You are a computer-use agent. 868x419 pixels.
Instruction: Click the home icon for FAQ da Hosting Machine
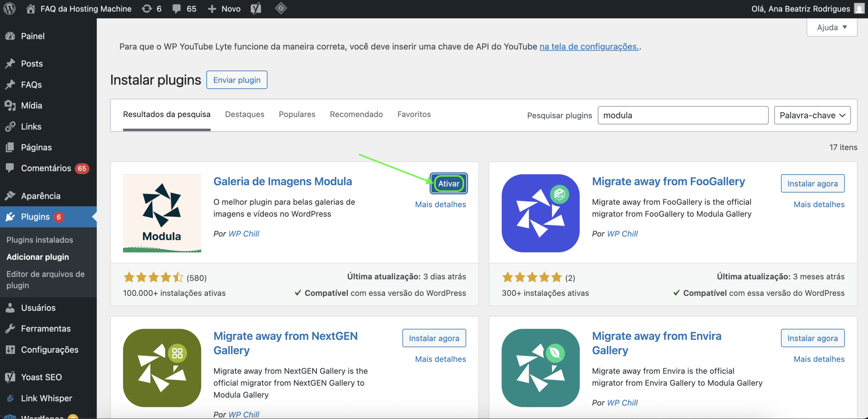point(31,8)
